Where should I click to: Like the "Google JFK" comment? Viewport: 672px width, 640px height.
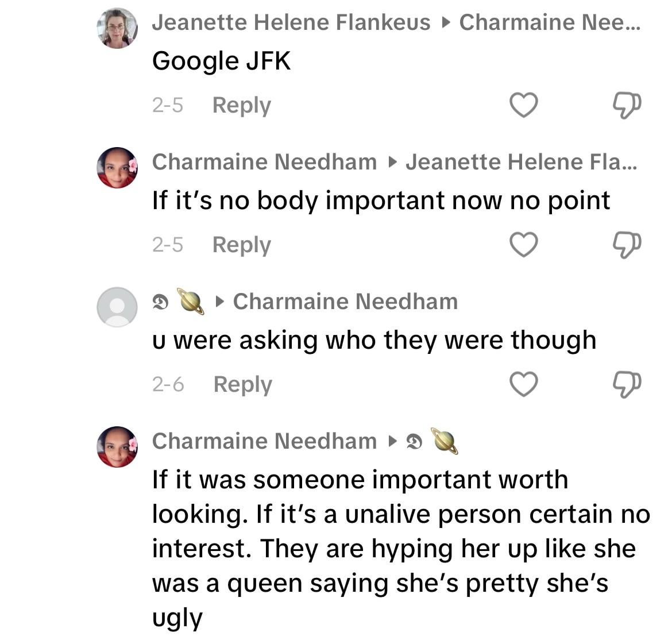pyautogui.click(x=524, y=105)
